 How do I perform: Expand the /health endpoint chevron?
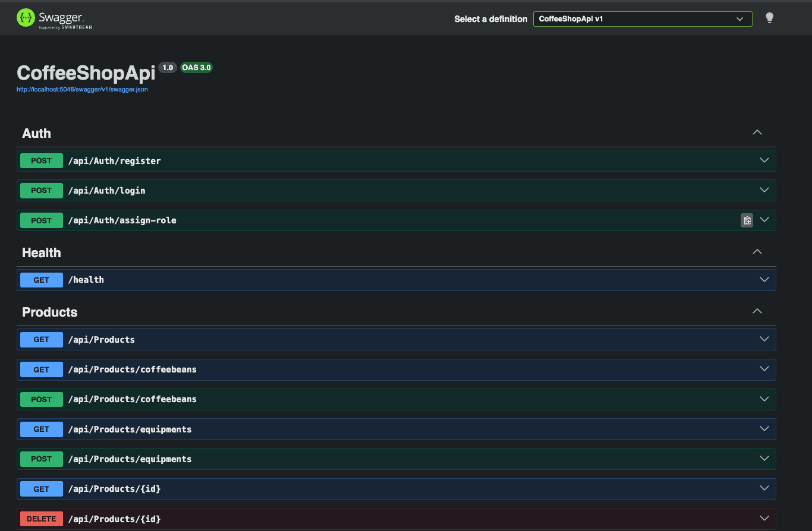click(x=764, y=279)
